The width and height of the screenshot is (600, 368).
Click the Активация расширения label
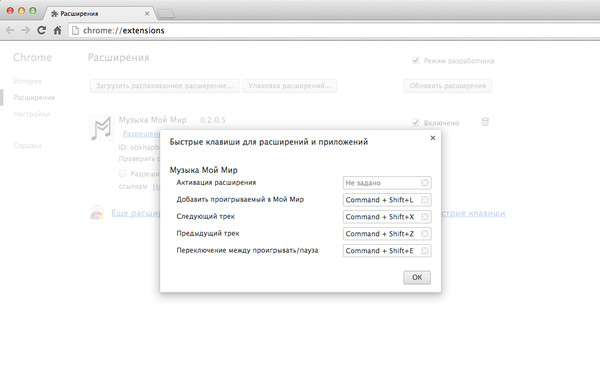216,182
